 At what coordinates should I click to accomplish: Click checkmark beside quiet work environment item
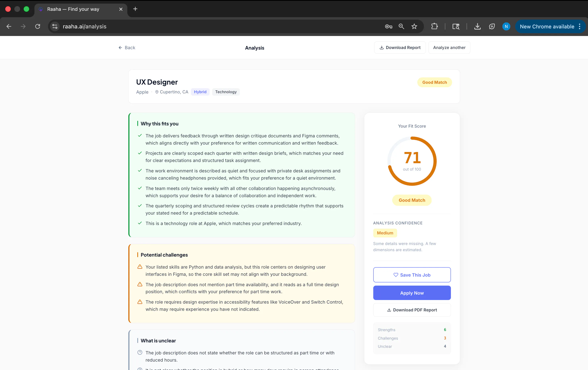pos(140,171)
